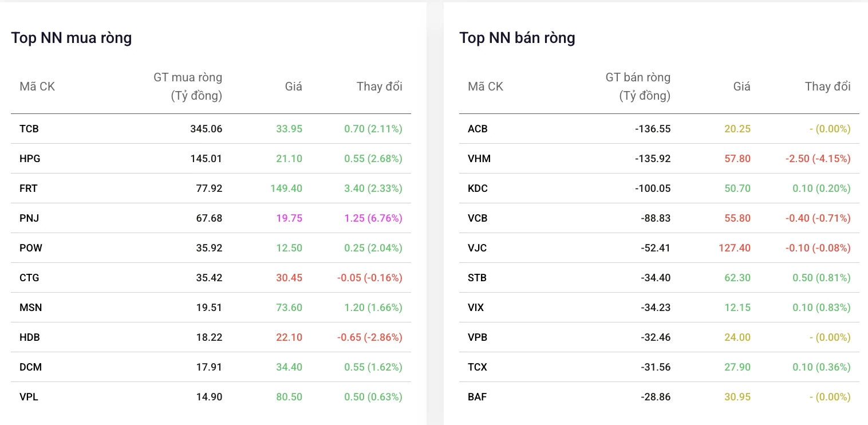This screenshot has width=868, height=425.
Task: Click 'Thay đổi' header in net-sell table
Action: (x=828, y=86)
